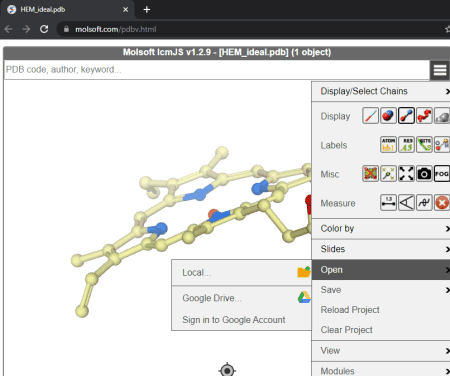Toggle residue labels icon
Image resolution: width=450 pixels, height=376 pixels.
406,145
